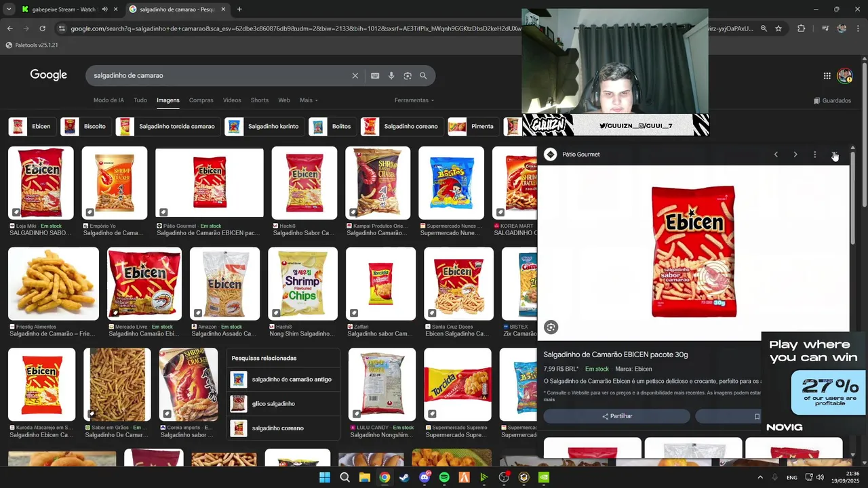Screen dimensions: 868x488
Task: Expand the Mais search categories dropdown
Action: click(x=309, y=100)
